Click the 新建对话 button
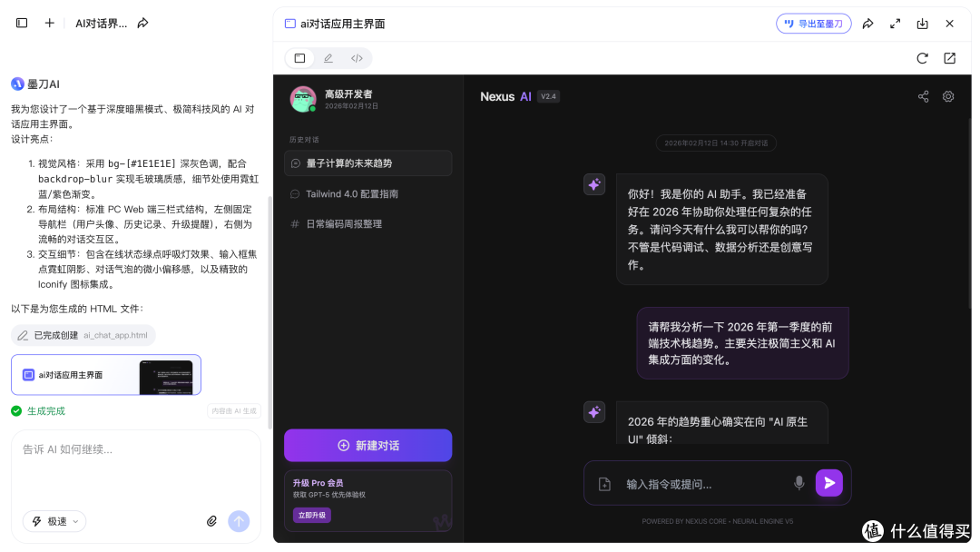Image resolution: width=980 pixels, height=552 pixels. (x=367, y=445)
